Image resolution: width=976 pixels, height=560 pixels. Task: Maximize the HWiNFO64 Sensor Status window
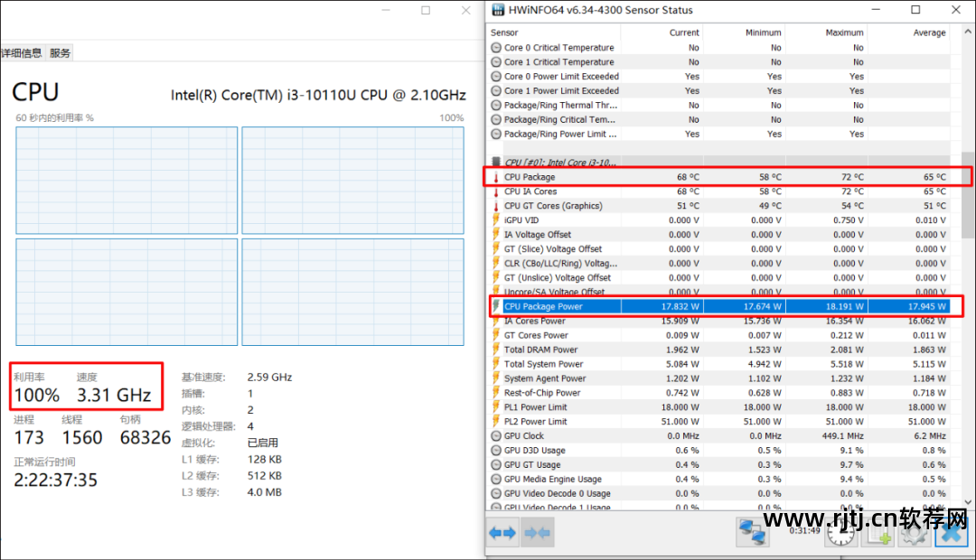pos(915,10)
